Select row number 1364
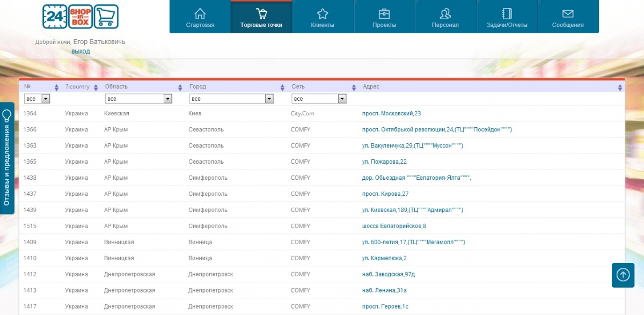The width and height of the screenshot is (644, 315). [x=30, y=114]
